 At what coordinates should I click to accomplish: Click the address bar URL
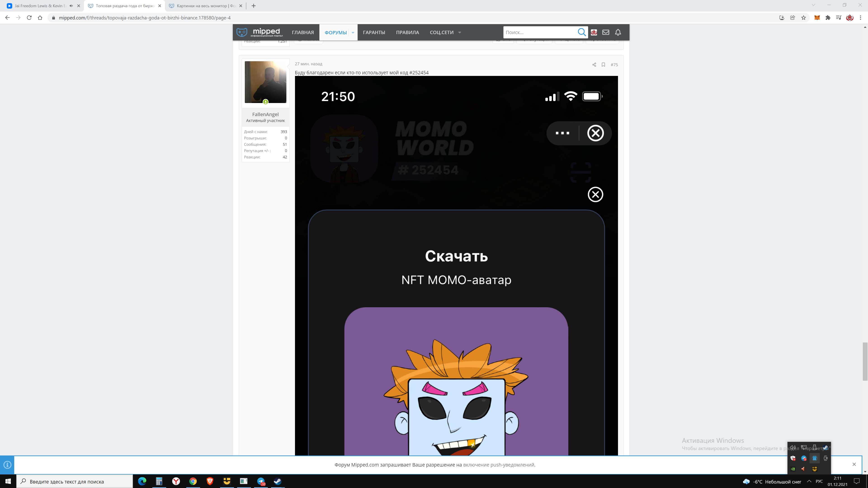coord(145,18)
